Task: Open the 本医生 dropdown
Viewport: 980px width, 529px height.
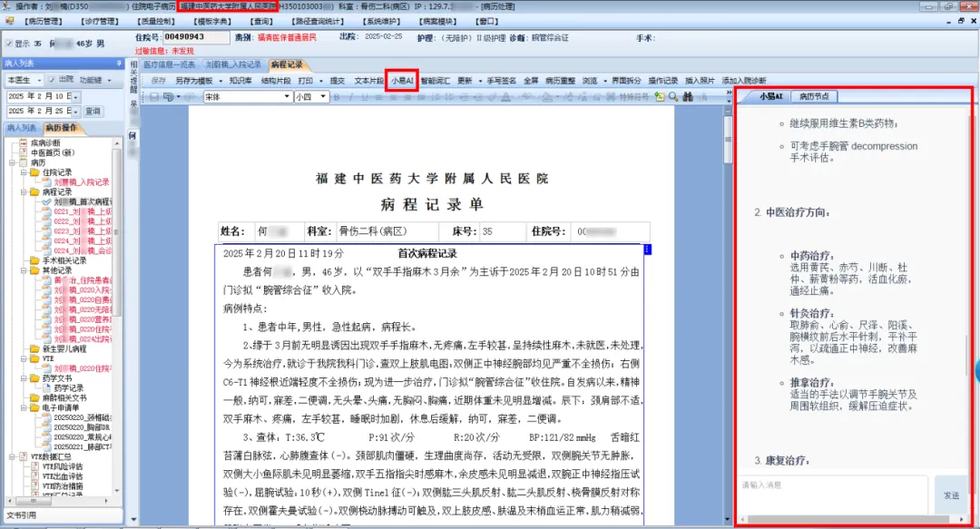Action: pos(37,80)
